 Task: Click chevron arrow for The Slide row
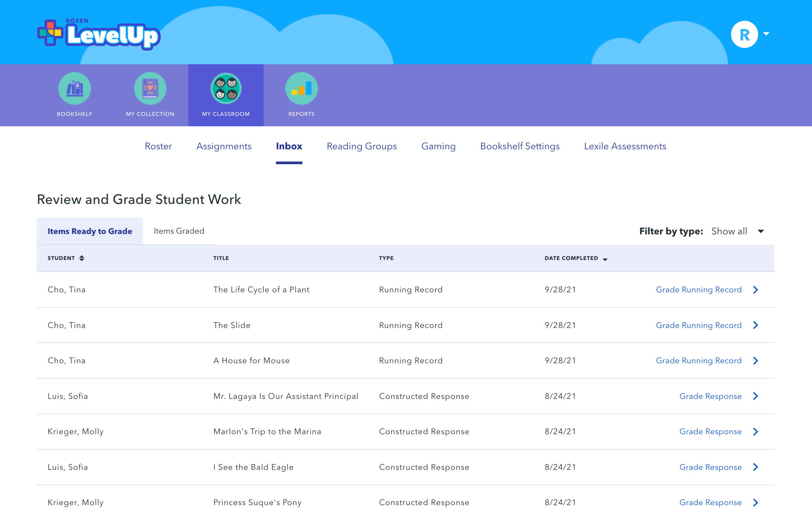click(x=756, y=325)
